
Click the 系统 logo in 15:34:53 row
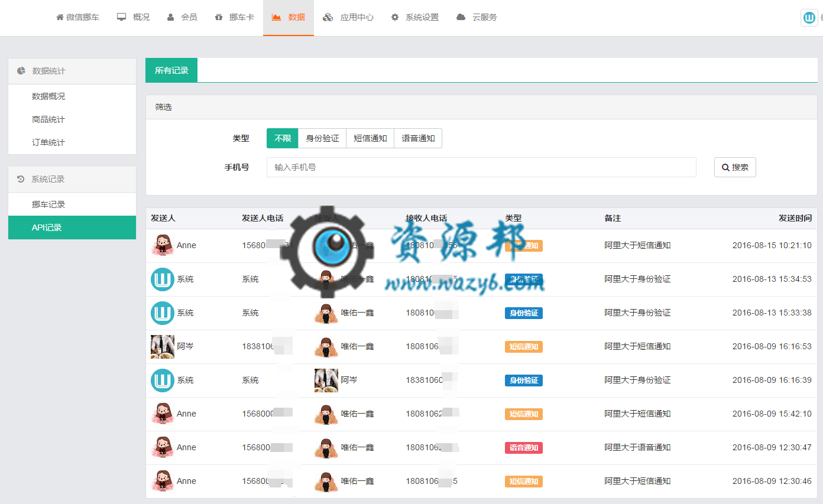163,279
